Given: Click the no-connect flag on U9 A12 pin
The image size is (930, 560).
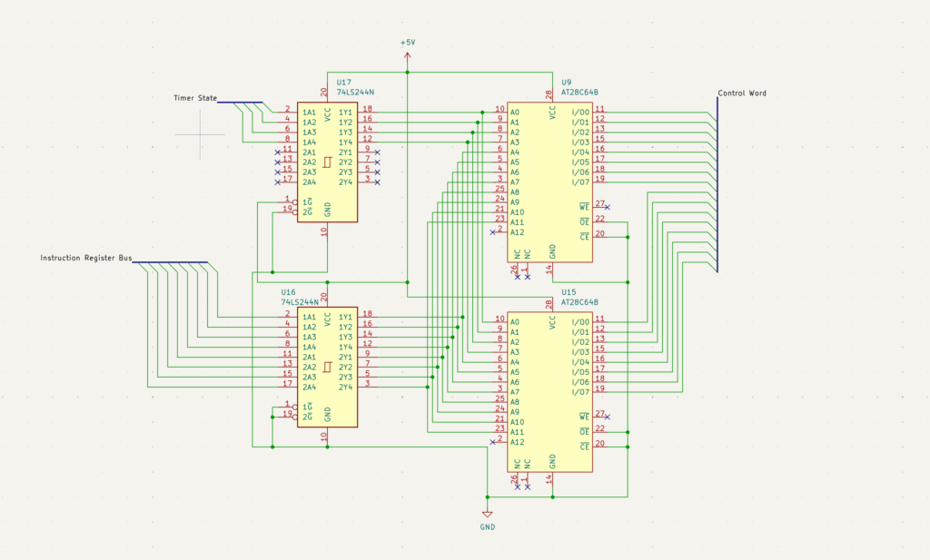Looking at the screenshot, I should tap(492, 232).
